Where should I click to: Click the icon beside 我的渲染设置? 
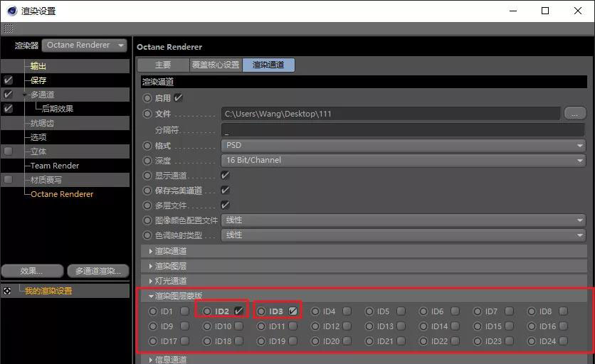point(7,291)
